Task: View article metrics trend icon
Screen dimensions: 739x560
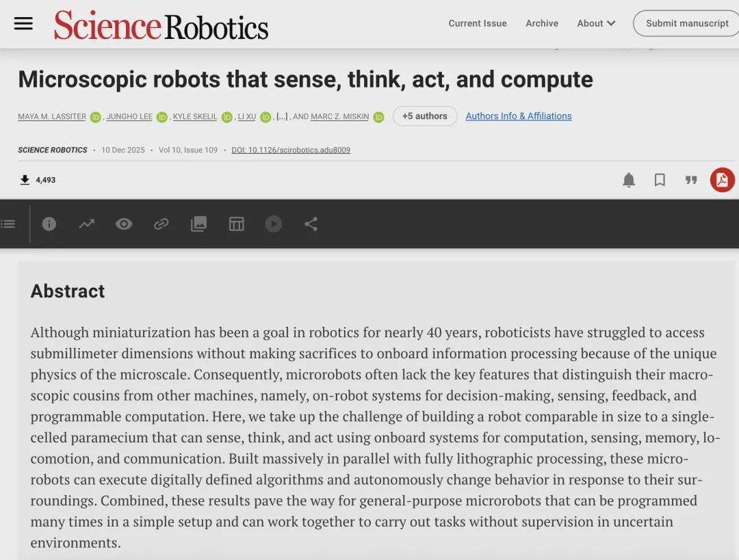Action: (x=86, y=224)
